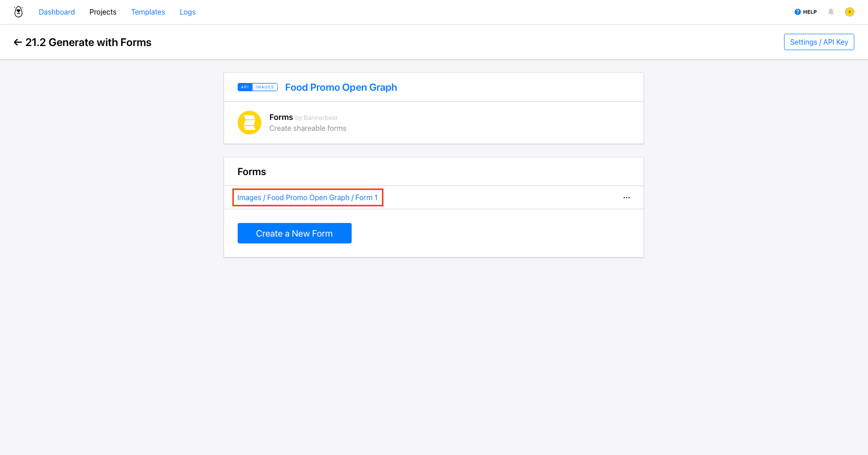Click the HELP label

(809, 12)
